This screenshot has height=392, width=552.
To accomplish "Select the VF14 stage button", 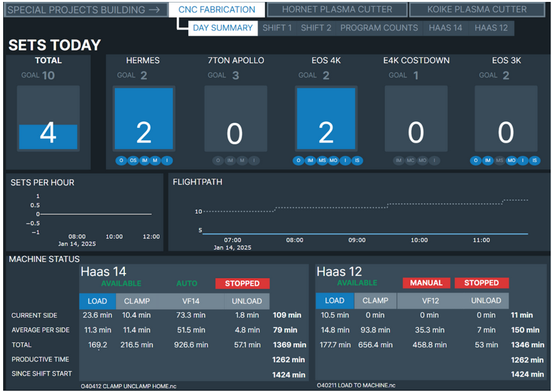I will pyautogui.click(x=191, y=301).
